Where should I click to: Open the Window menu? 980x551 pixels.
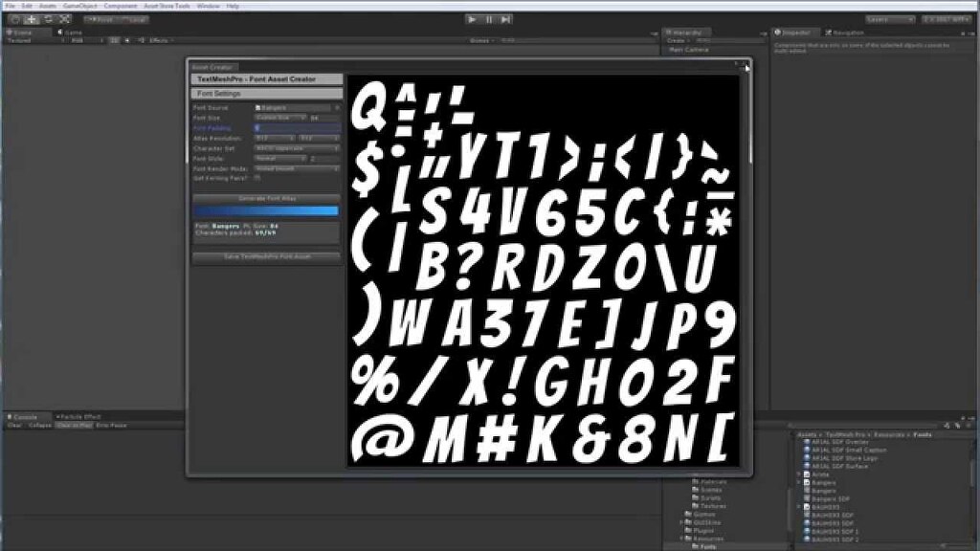[207, 5]
